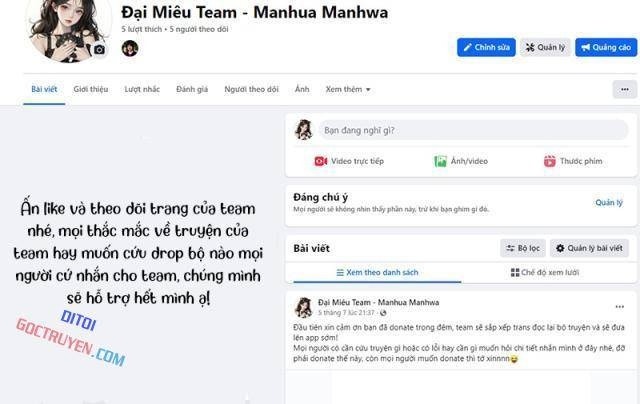Go to the Ảnh tab
Screen dimensions: 640x404
(302, 89)
